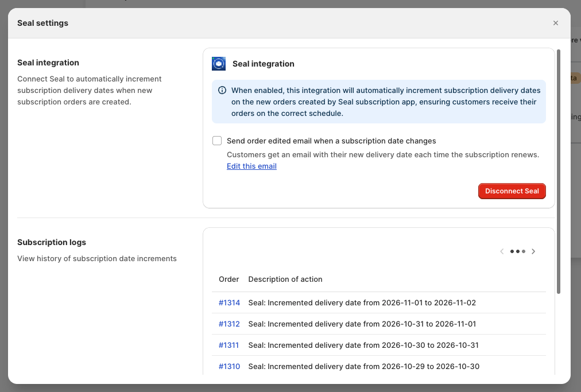Click the Seal app logo icon

coord(219,64)
